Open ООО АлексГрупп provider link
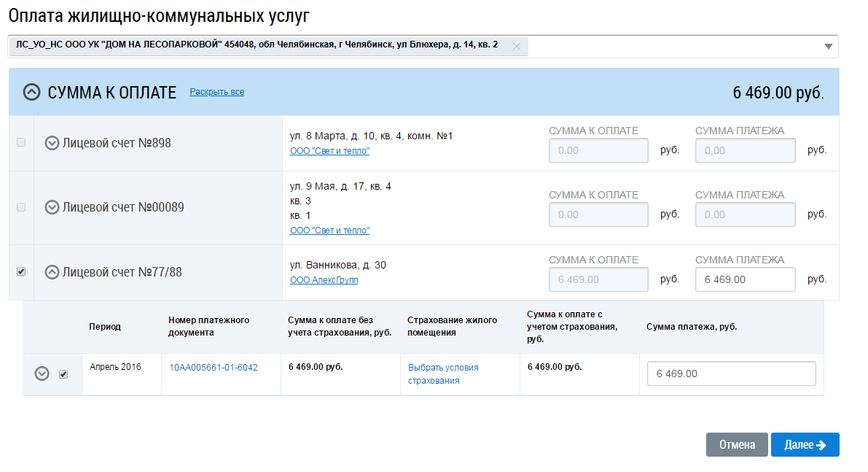 click(324, 280)
